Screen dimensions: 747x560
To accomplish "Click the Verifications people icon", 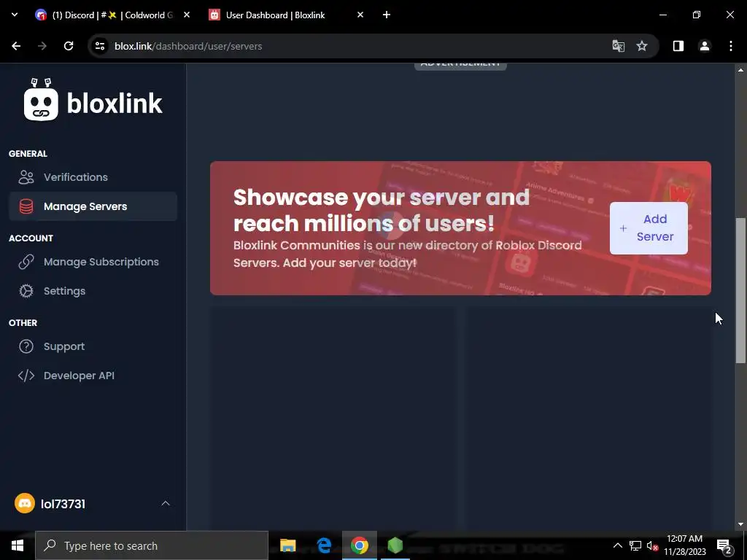I will click(26, 177).
